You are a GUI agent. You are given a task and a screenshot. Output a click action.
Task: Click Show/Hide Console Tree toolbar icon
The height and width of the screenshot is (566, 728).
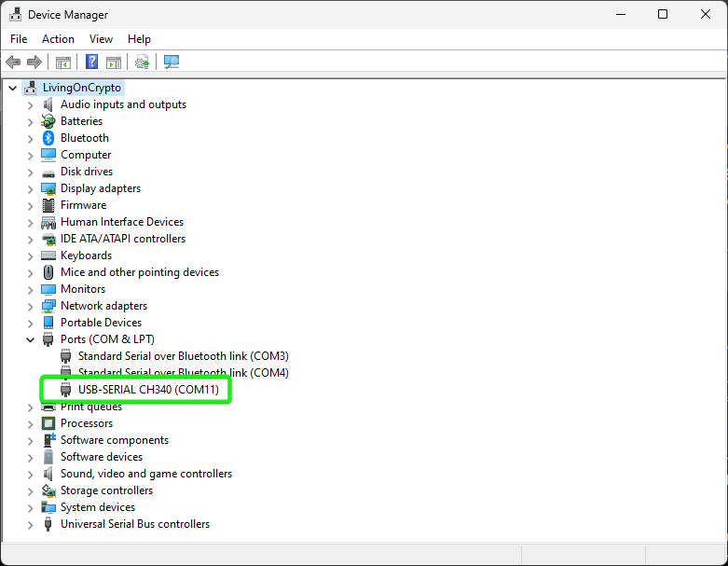click(63, 62)
